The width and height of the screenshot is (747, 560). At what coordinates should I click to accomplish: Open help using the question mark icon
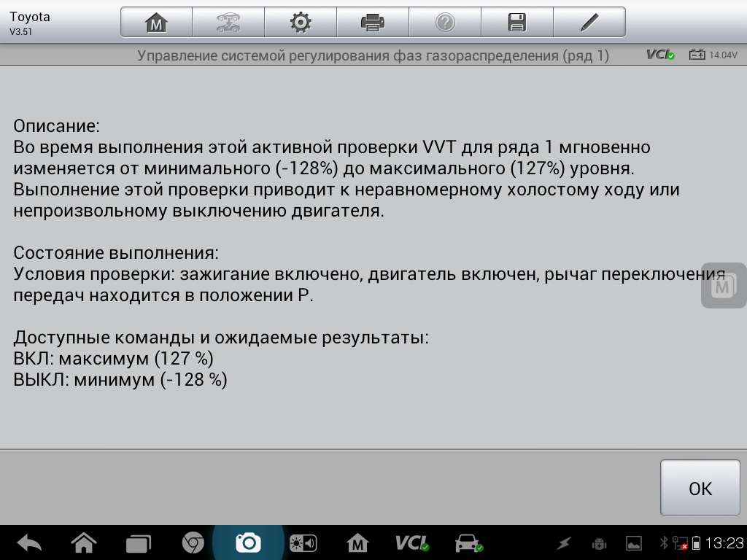pos(445,23)
